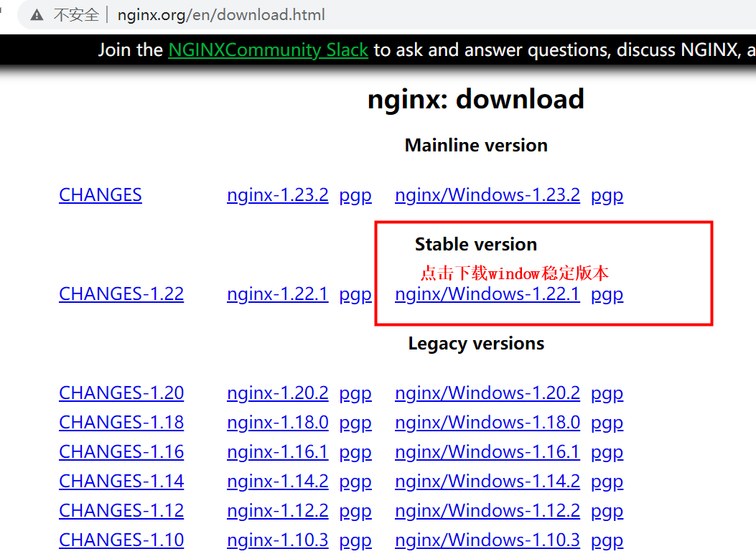756x554 pixels.
Task: Click the 'nginx: download' page heading
Action: (476, 99)
